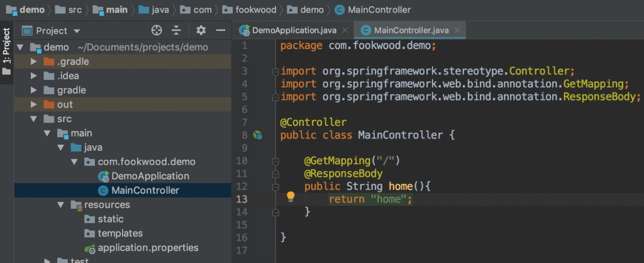Click the Spring bean gutter icon
Image resolution: width=644 pixels, height=263 pixels.
pos(257,135)
